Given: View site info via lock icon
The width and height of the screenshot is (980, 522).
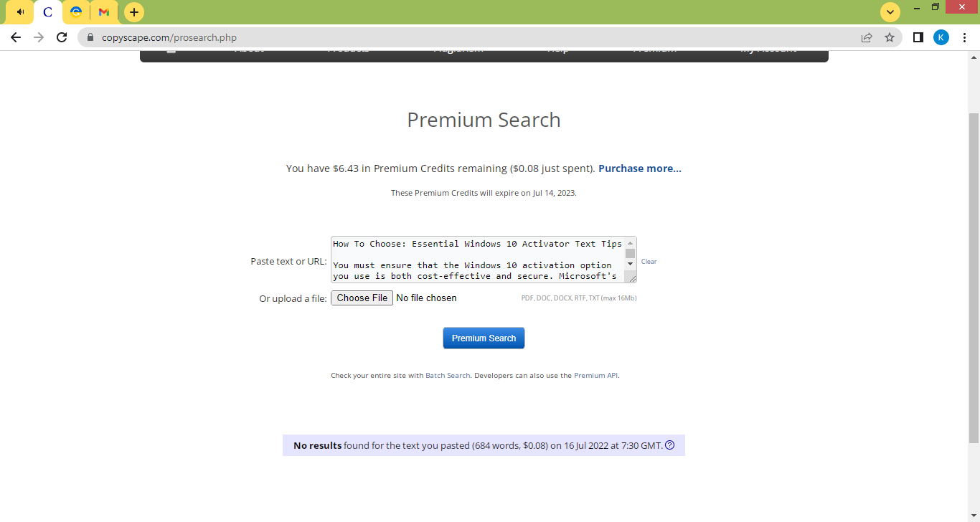Looking at the screenshot, I should (90, 37).
